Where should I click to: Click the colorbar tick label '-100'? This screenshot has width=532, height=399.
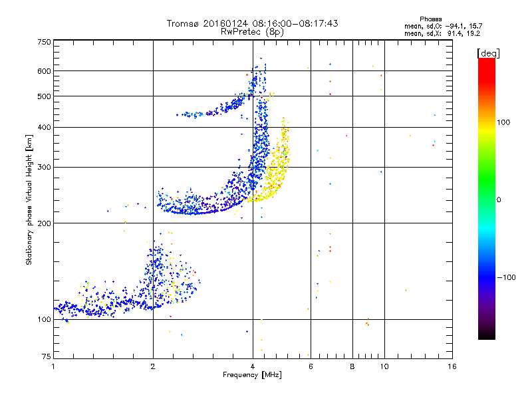[506, 277]
